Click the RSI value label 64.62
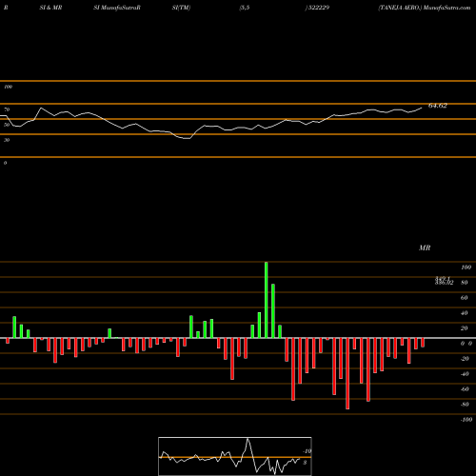Viewport: 476px width, 476px height. pos(438,106)
